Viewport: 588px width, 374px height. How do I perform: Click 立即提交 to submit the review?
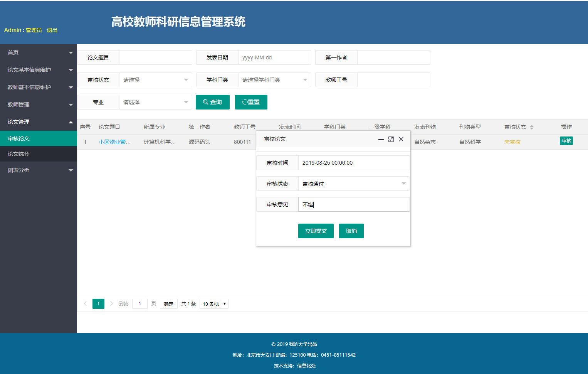(316, 231)
